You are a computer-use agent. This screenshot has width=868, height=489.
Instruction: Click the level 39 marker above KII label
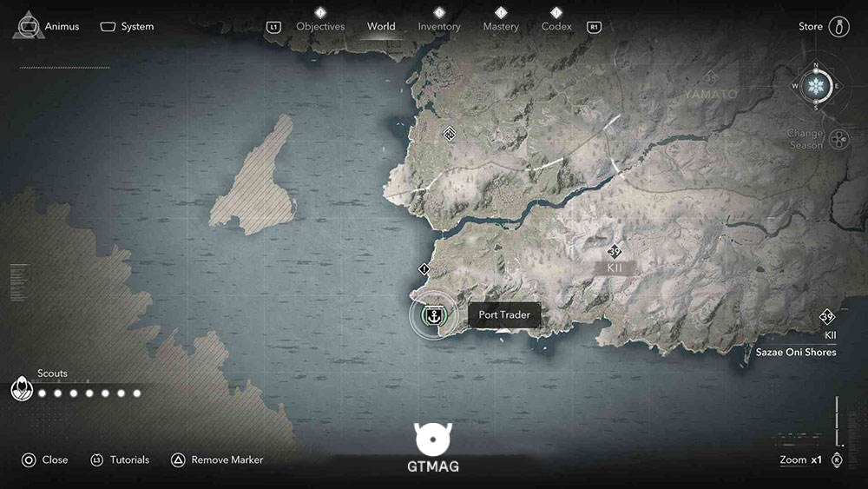click(x=614, y=251)
